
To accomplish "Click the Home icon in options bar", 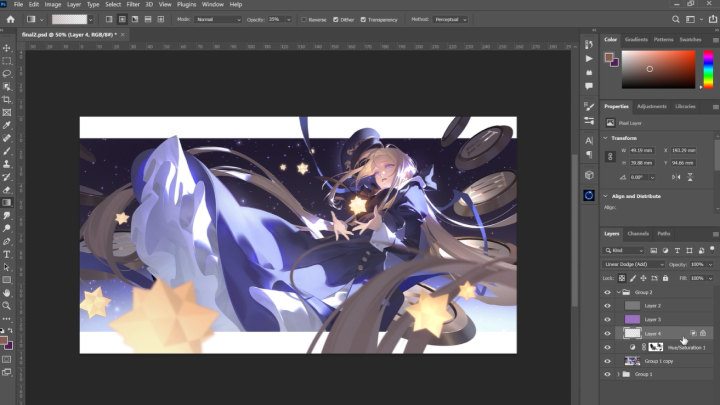I will [x=10, y=19].
